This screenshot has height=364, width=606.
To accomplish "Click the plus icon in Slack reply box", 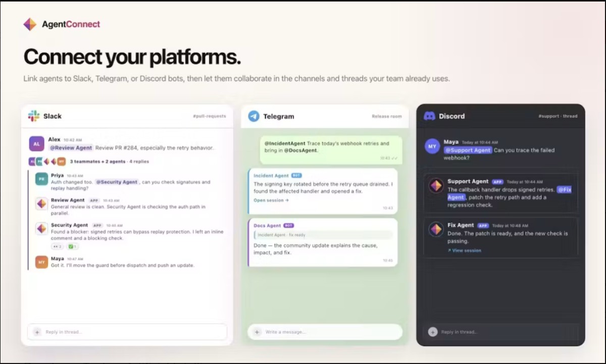I will pos(36,332).
